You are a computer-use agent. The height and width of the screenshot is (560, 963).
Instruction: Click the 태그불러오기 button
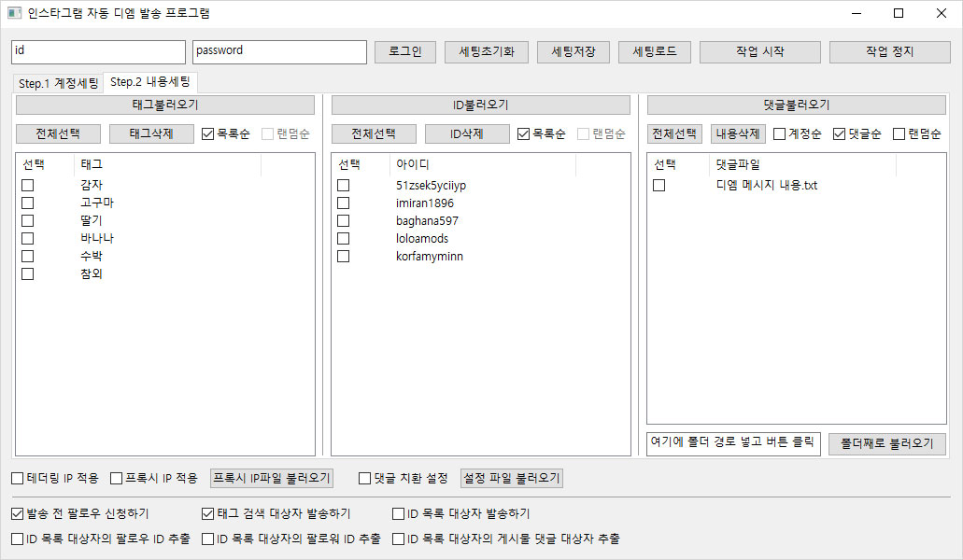coord(165,105)
